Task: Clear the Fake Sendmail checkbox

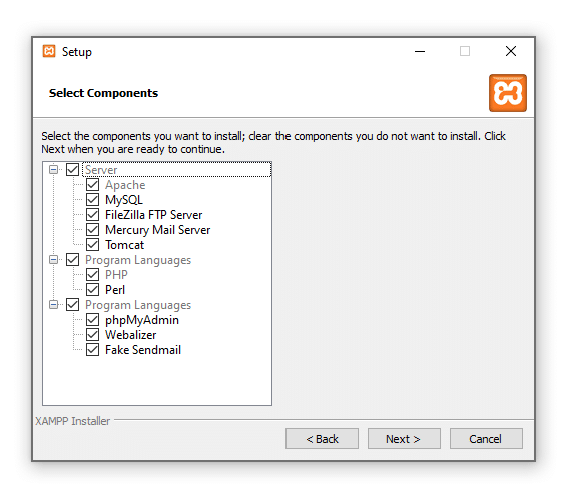Action: [x=92, y=350]
